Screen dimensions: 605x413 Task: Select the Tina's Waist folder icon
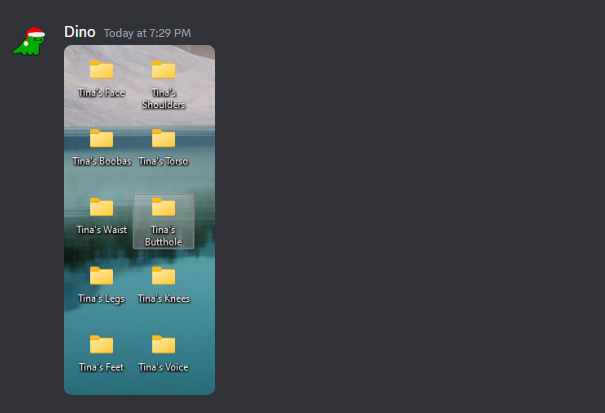pos(101,207)
